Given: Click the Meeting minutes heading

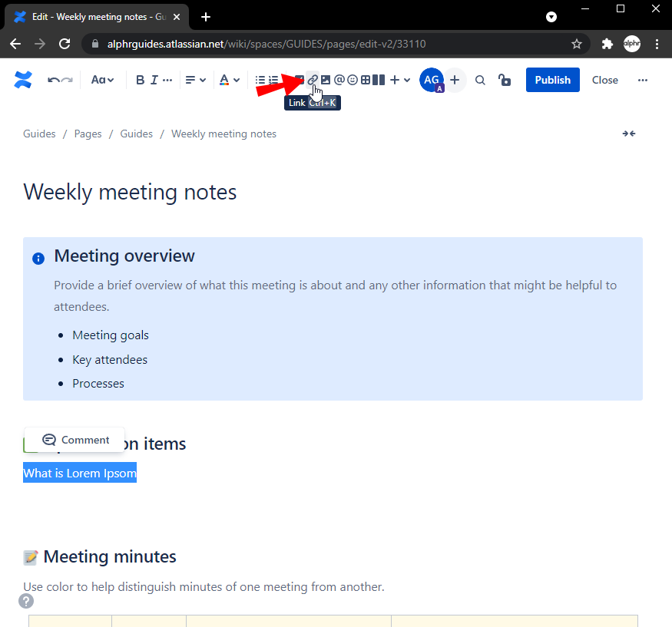Looking at the screenshot, I should tap(110, 556).
